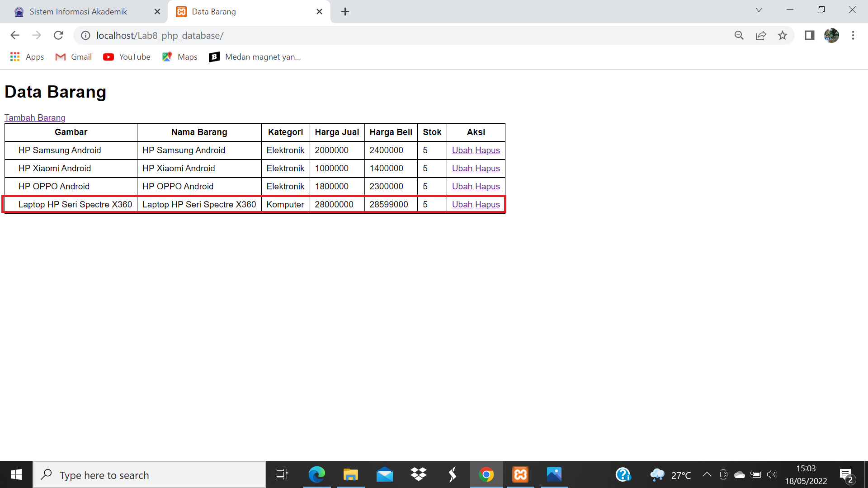Open the XAMPP icon in the taskbar
The height and width of the screenshot is (488, 868).
point(520,474)
